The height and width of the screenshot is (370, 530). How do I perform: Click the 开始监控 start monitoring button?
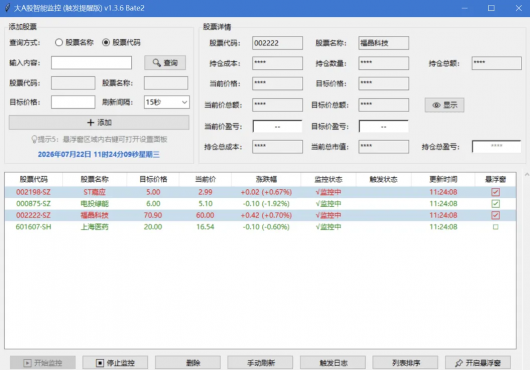tap(43, 363)
